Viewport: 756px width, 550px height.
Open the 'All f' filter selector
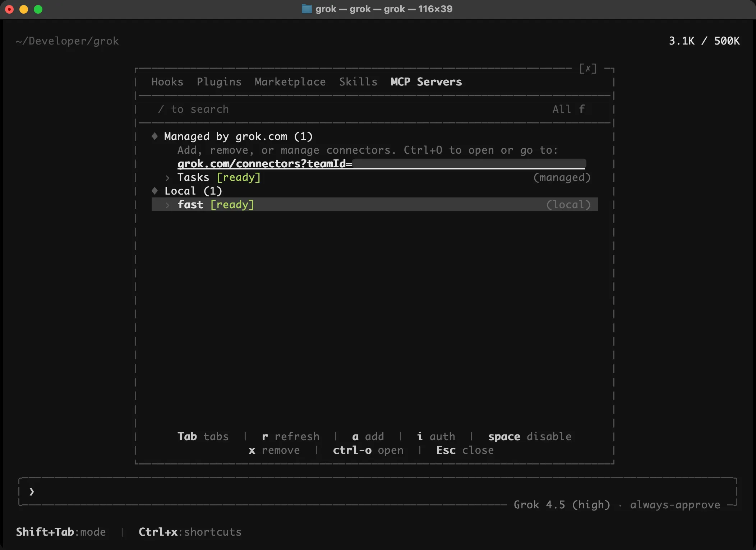(x=569, y=109)
